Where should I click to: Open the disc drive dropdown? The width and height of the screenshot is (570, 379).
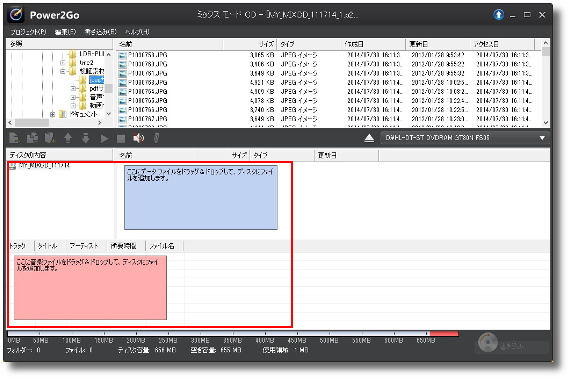[x=542, y=138]
